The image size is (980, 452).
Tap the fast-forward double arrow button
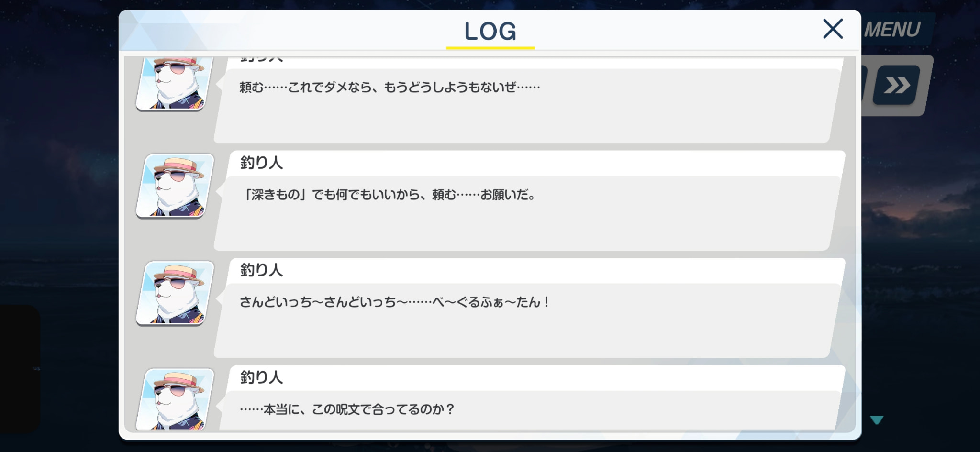pyautogui.click(x=896, y=86)
